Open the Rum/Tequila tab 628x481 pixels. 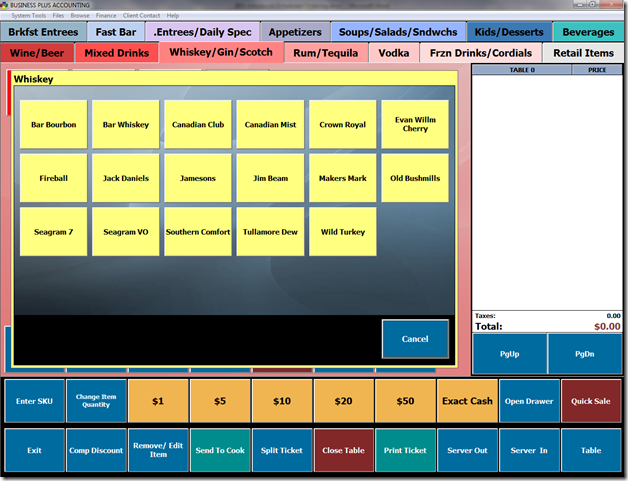[x=326, y=53]
